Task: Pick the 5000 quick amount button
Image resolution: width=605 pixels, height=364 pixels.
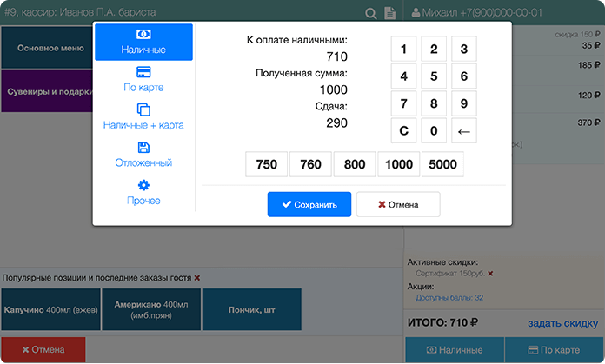Action: 442,164
